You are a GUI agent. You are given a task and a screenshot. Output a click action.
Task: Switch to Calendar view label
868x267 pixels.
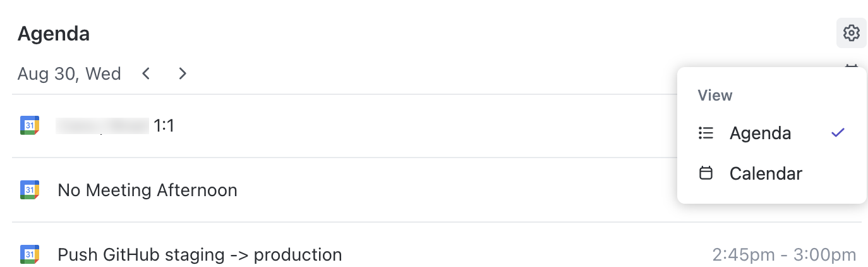click(x=766, y=173)
